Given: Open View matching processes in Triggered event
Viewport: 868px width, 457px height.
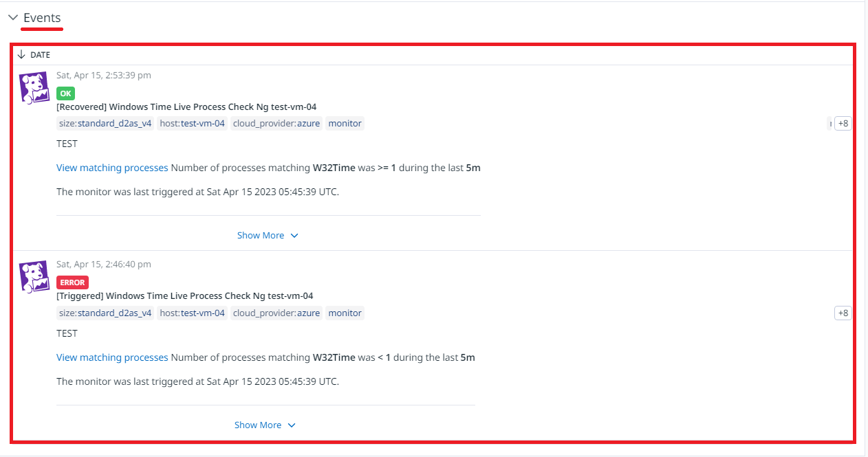Looking at the screenshot, I should coord(112,357).
